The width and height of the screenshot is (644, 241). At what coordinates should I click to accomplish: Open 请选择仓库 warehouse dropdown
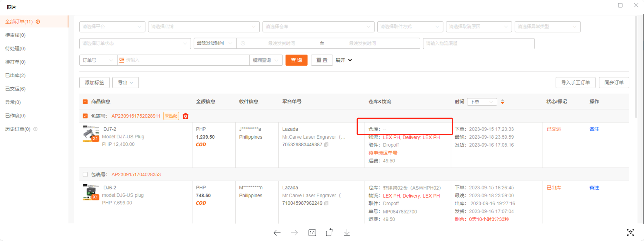(318, 27)
